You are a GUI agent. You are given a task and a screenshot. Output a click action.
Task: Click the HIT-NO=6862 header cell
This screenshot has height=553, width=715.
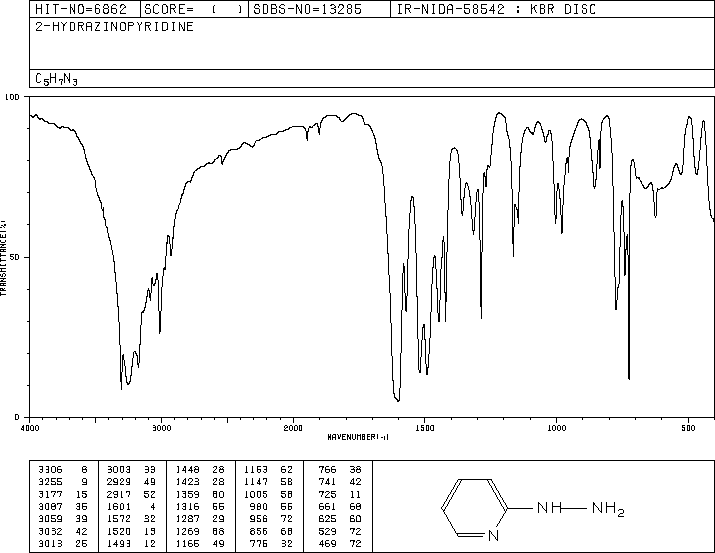point(84,9)
